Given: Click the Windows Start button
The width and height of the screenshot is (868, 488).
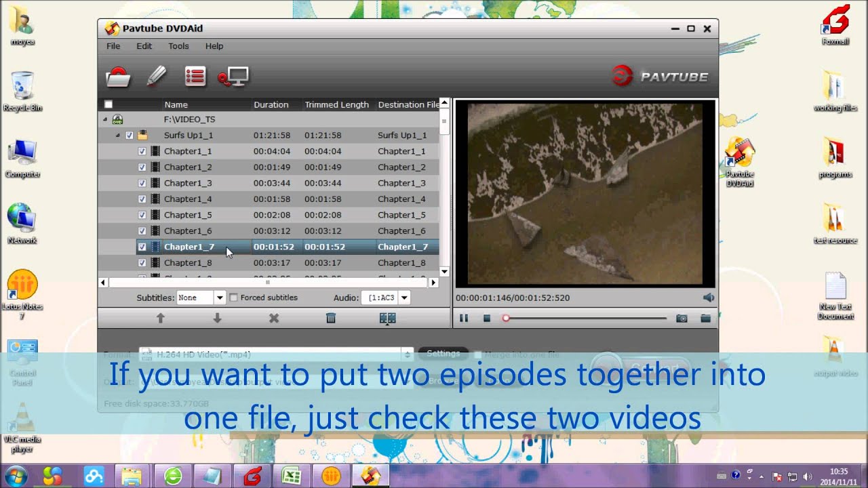Looking at the screenshot, I should coord(16,476).
